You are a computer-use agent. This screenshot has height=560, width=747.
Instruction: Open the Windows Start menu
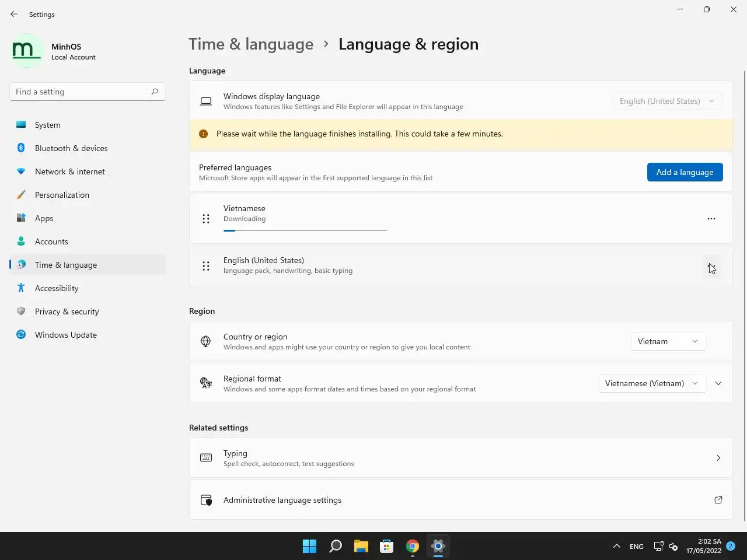pos(309,546)
